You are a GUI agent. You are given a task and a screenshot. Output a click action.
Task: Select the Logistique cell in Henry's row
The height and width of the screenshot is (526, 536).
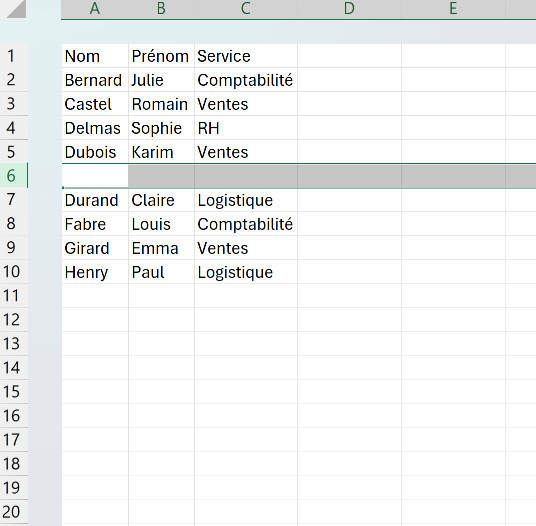(246, 272)
